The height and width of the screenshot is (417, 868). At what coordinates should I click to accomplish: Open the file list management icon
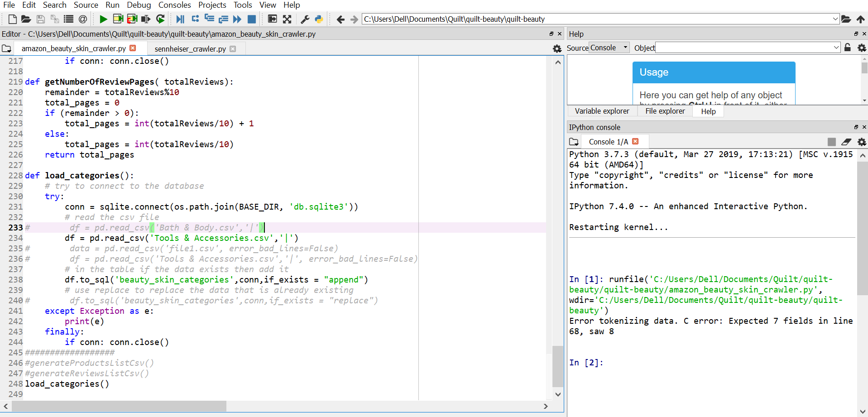(69, 19)
